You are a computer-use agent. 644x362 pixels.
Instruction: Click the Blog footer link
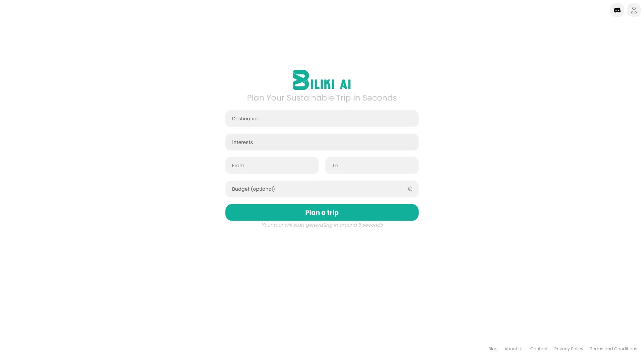tap(493, 349)
